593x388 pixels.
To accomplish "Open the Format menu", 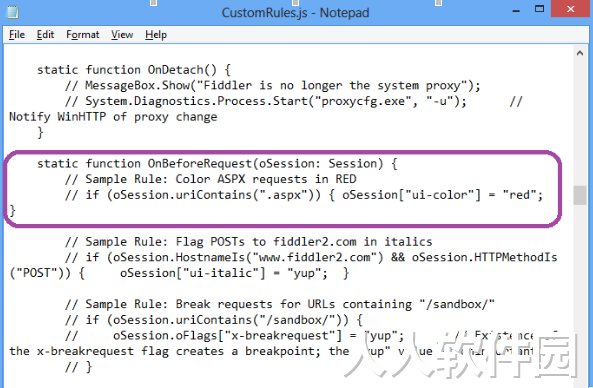I will point(82,35).
